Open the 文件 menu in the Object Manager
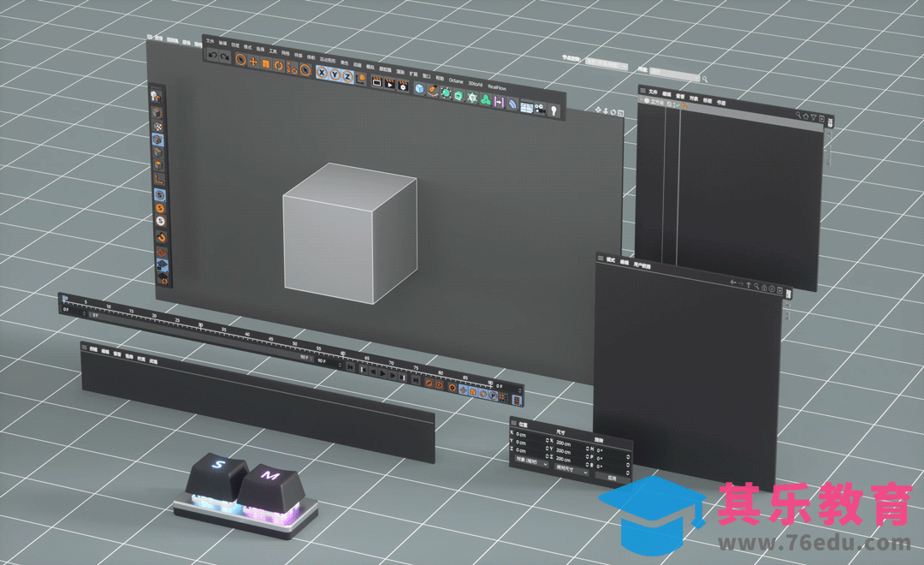The height and width of the screenshot is (565, 924). [x=653, y=92]
